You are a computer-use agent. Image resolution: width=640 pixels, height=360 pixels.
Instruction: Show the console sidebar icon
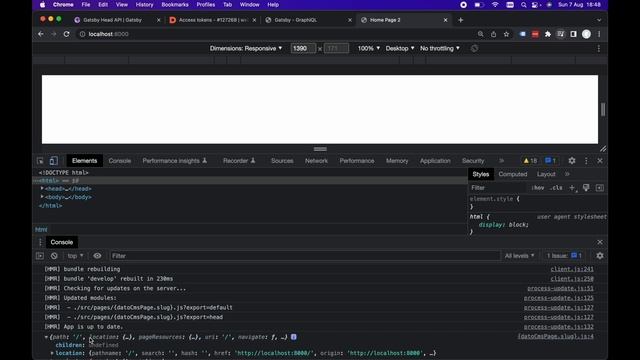tap(40, 256)
